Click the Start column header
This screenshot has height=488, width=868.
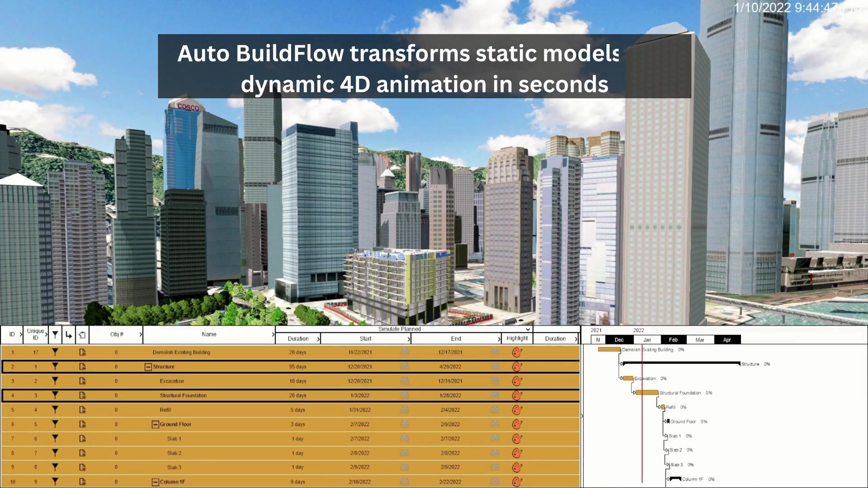point(365,338)
